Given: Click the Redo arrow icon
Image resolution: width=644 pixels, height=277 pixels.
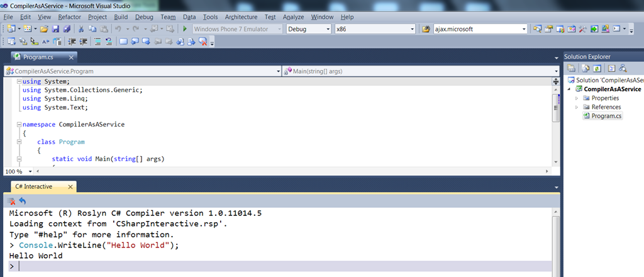Looking at the screenshot, I should click(x=136, y=29).
